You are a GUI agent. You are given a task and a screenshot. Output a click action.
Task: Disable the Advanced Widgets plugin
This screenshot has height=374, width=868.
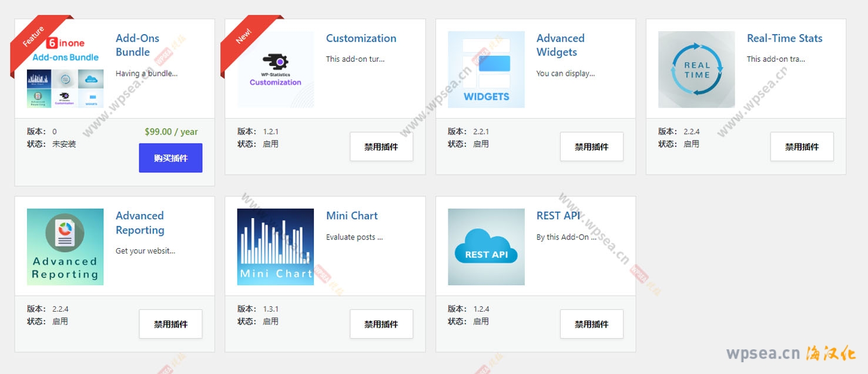click(592, 146)
